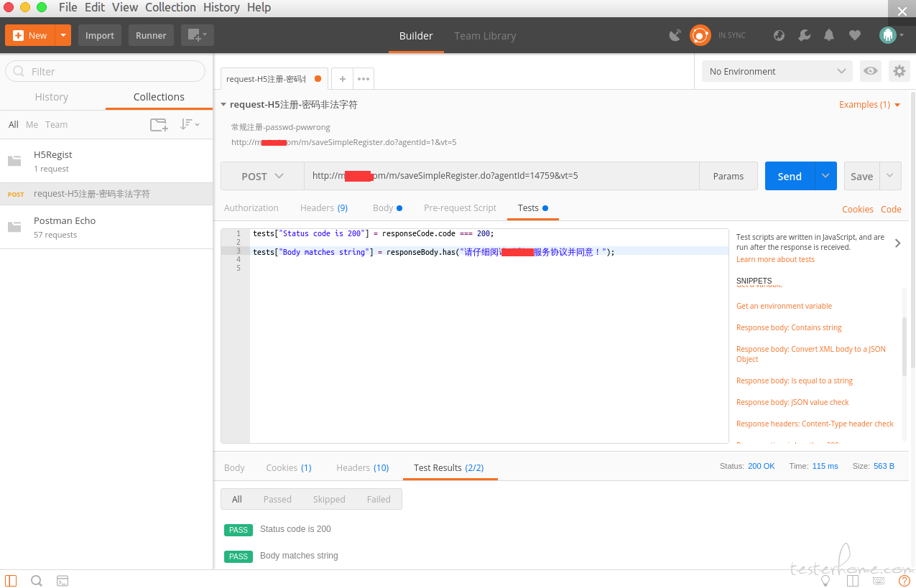Show only Failed test results
The width and height of the screenshot is (916, 588).
pos(379,500)
